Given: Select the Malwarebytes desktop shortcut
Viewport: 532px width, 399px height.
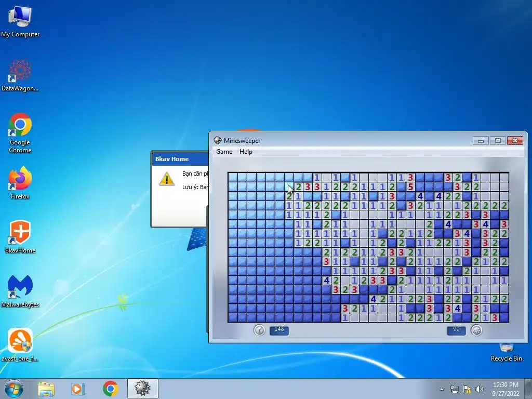Looking at the screenshot, I should click(20, 291).
